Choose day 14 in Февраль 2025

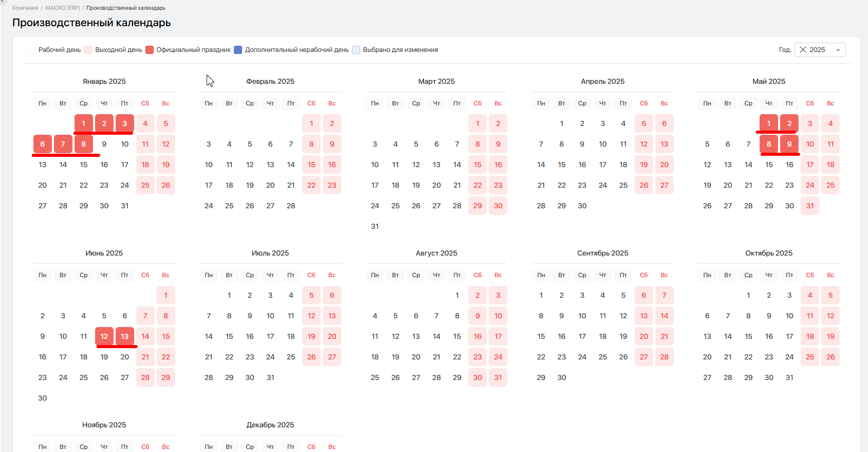[x=291, y=165]
